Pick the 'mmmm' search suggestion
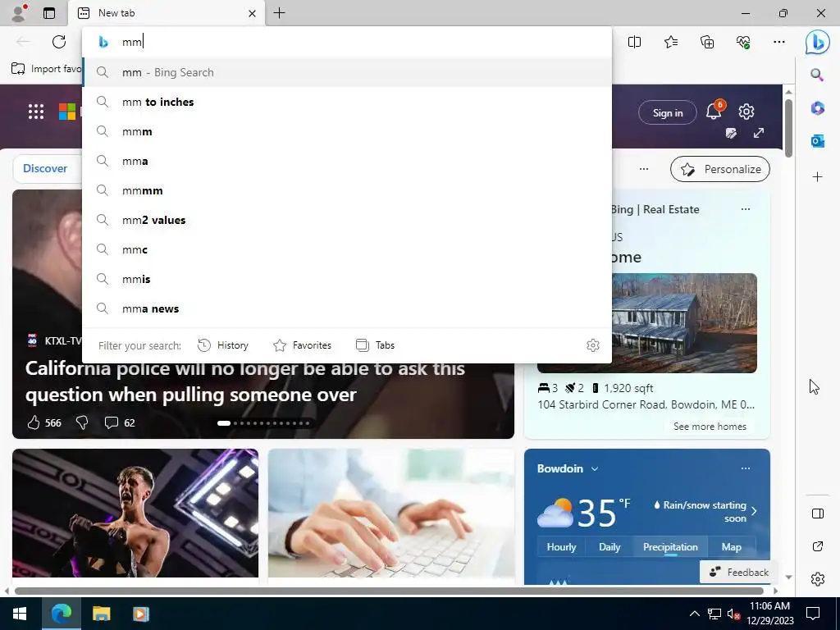The image size is (840, 630). [347, 190]
